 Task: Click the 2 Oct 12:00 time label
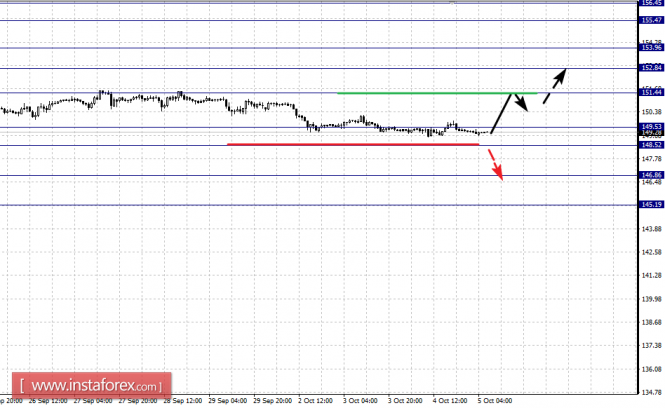313,400
